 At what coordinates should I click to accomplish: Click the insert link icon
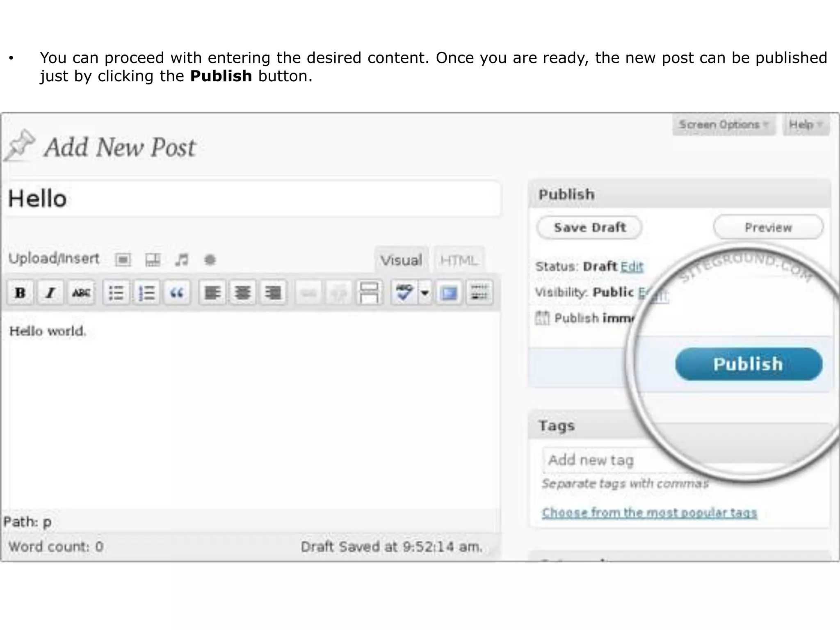308,292
